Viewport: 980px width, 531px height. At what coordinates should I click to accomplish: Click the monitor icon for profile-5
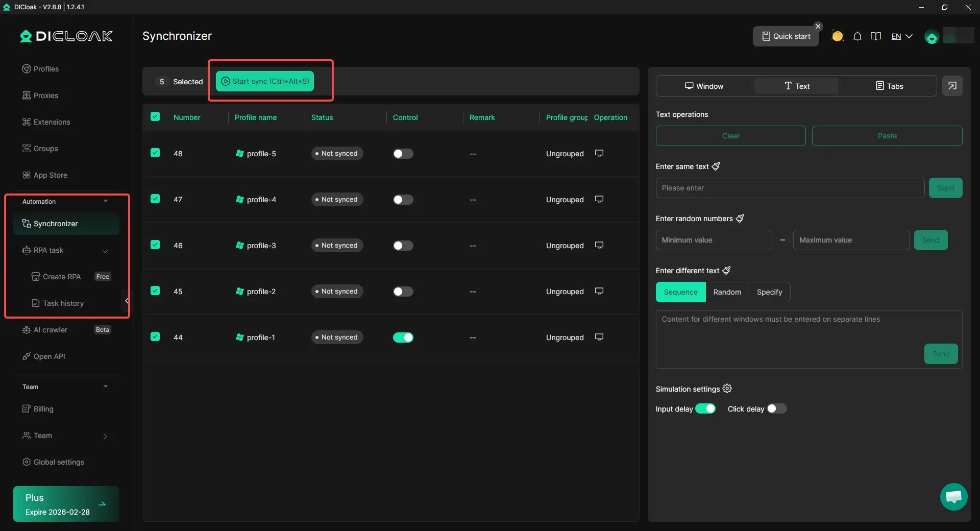pyautogui.click(x=599, y=153)
